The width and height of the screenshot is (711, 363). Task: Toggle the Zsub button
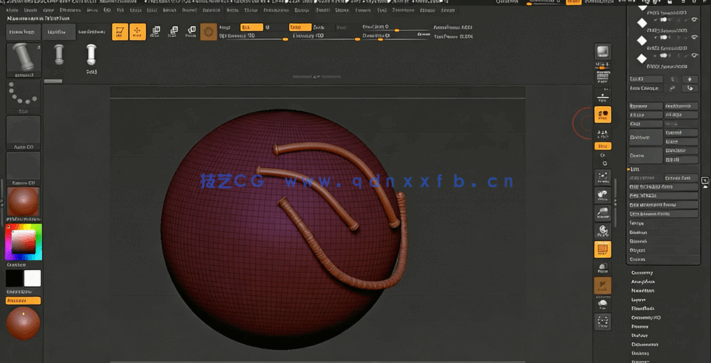point(319,27)
